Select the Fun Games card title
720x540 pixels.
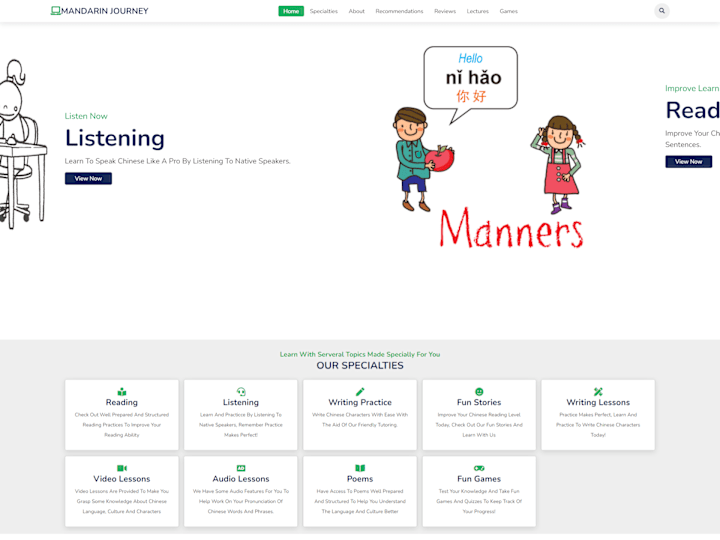[x=479, y=479]
